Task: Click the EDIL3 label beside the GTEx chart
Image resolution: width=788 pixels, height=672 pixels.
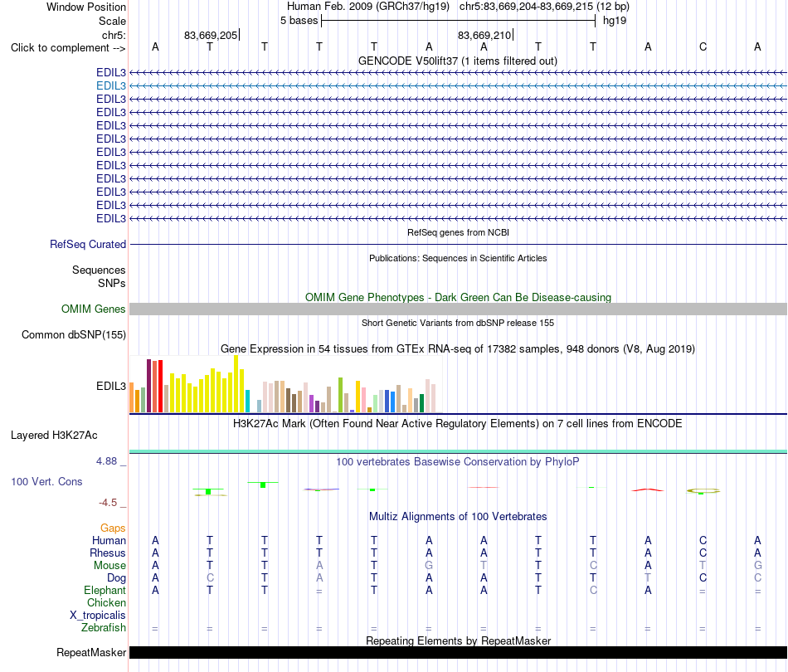Action: click(x=111, y=386)
